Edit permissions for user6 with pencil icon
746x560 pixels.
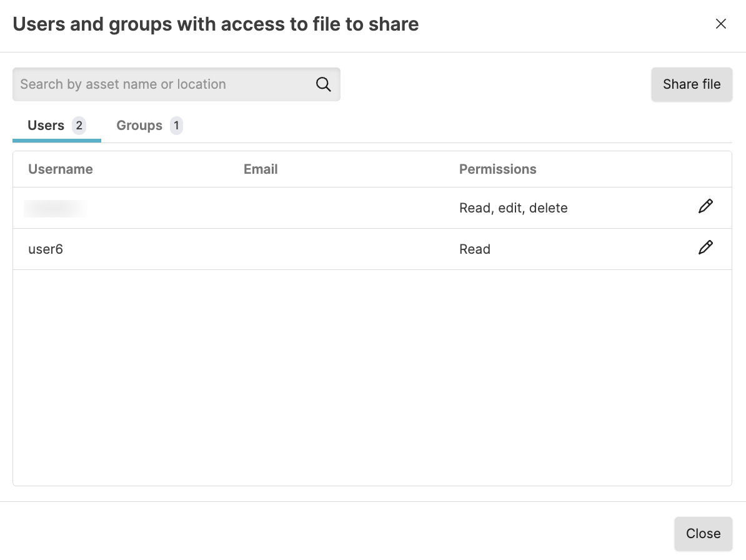(705, 248)
